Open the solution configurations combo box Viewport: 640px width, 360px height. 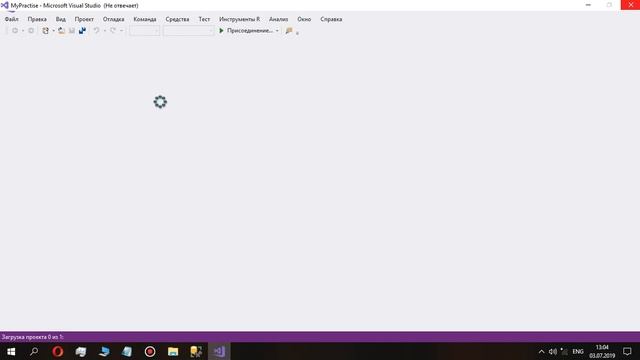pos(144,31)
